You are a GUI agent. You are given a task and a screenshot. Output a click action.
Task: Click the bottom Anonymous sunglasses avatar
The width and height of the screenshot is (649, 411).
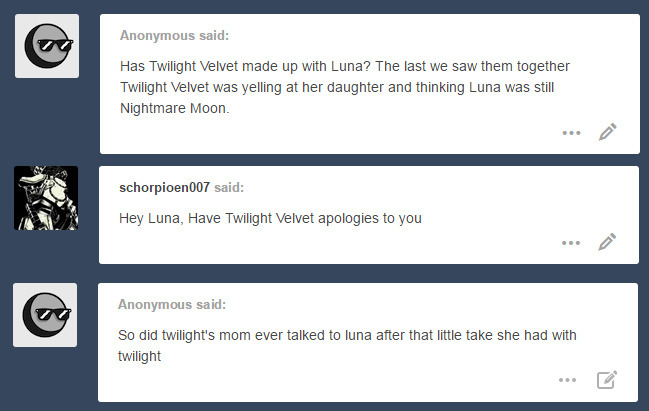[45, 315]
